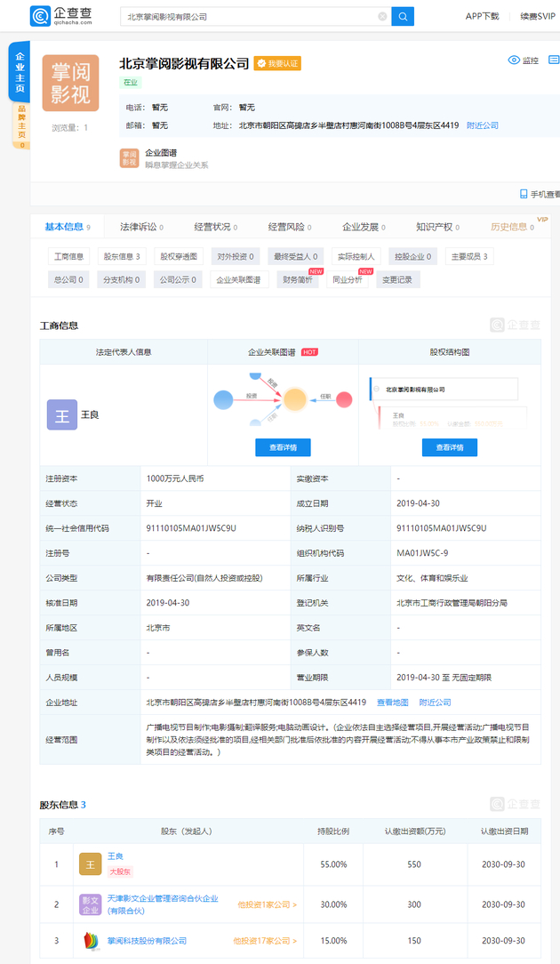Open 天津影文企业管理咨询合伙企业 link
This screenshot has width=560, height=964.
(163, 904)
